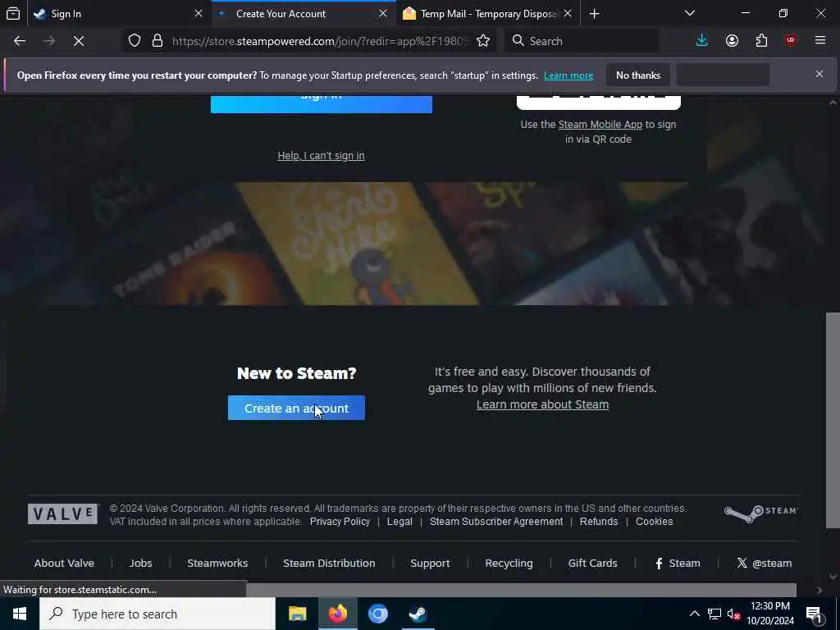The image size is (840, 630).
Task: Open the Steam Mobile App link
Action: pyautogui.click(x=600, y=125)
